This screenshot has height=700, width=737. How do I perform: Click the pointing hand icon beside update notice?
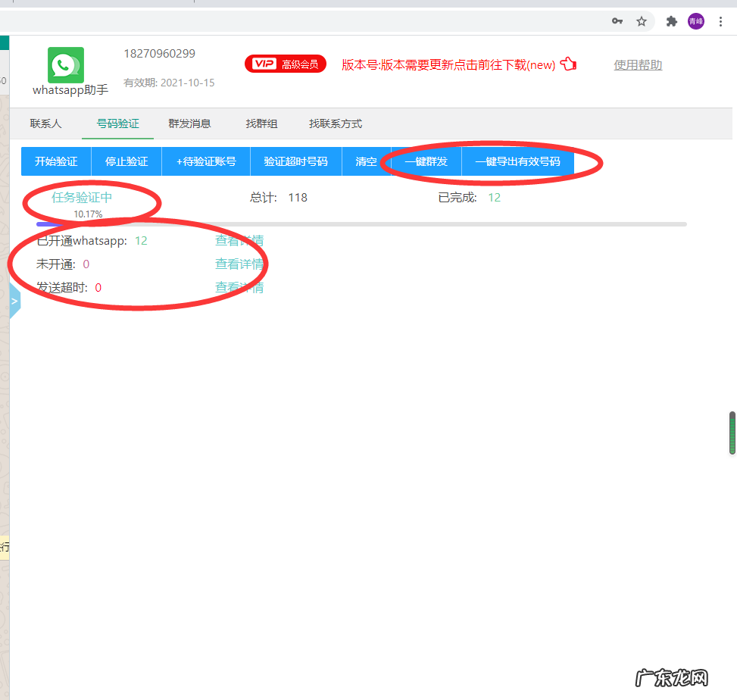568,64
